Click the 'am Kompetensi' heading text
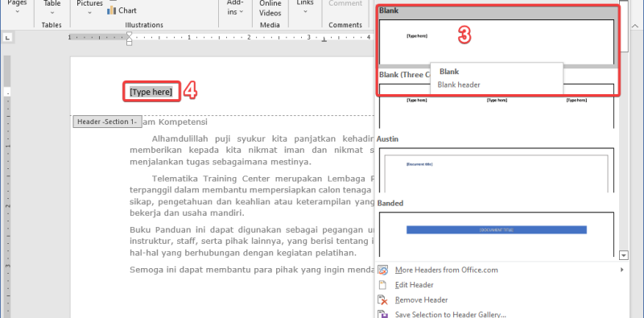The image size is (644, 318). coord(175,122)
